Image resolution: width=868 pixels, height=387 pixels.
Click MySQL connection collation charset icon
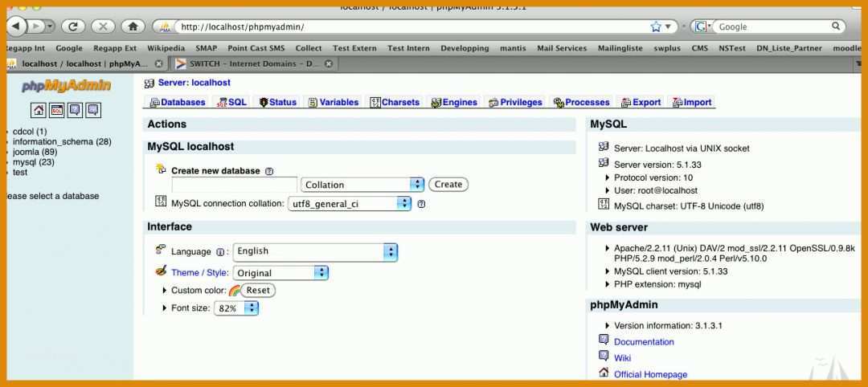[161, 202]
